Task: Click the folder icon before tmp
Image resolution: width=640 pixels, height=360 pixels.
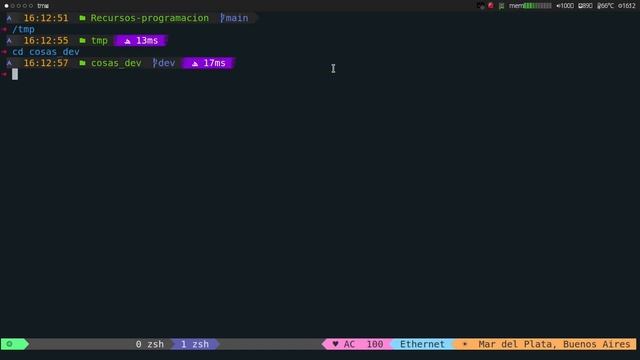Action: point(82,40)
